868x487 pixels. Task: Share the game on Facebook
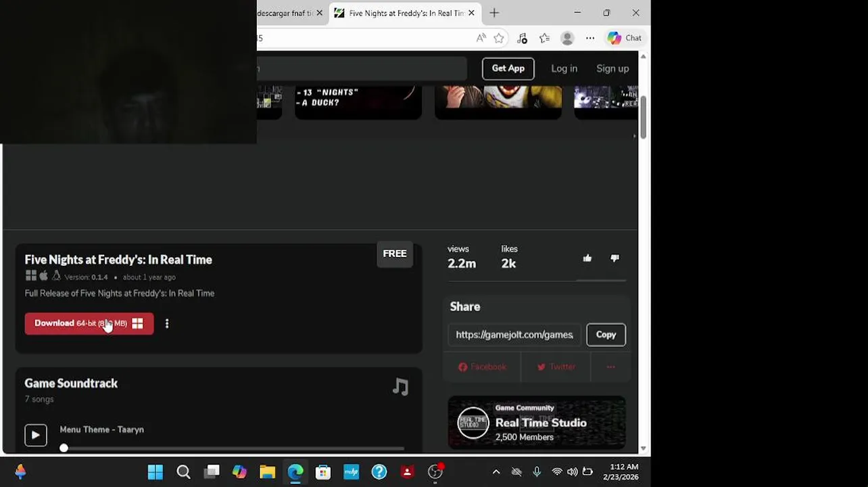pos(482,367)
